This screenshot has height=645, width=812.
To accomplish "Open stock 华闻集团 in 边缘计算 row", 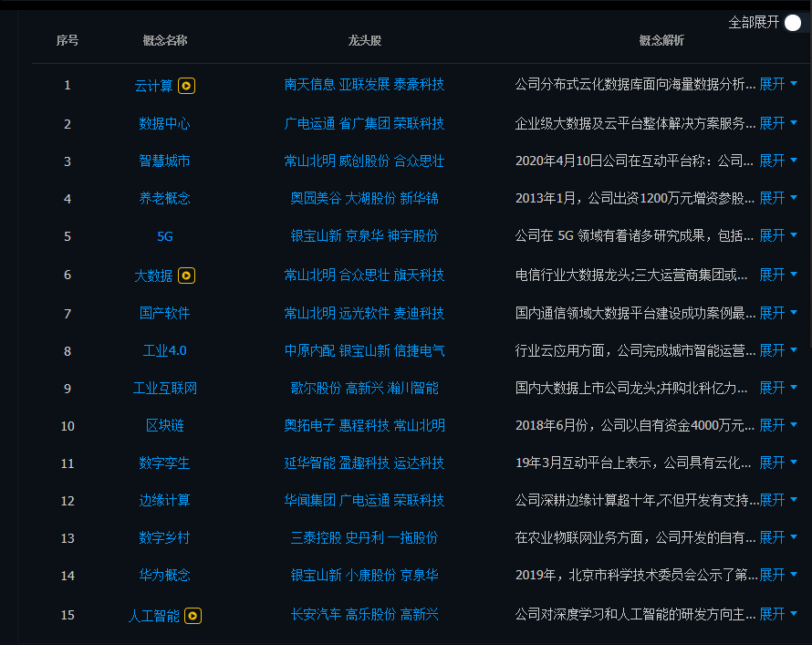I will tap(309, 500).
